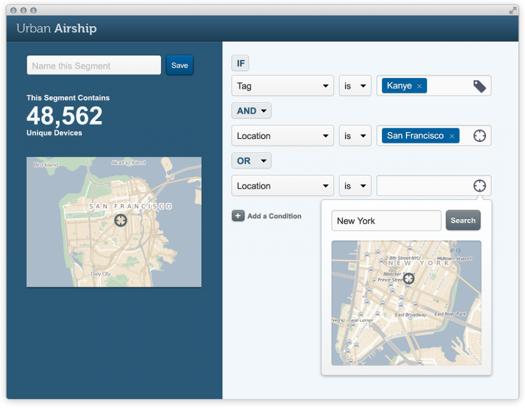Viewport: 525px width, 420px height.
Task: Remove the Kanye tag
Action: (x=419, y=86)
